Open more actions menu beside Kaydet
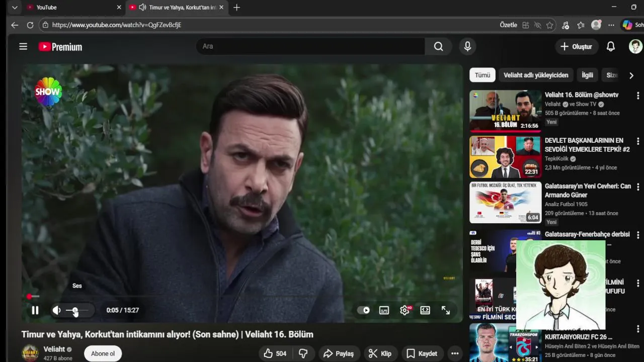Screen dimensions: 644x362 (455, 353)
